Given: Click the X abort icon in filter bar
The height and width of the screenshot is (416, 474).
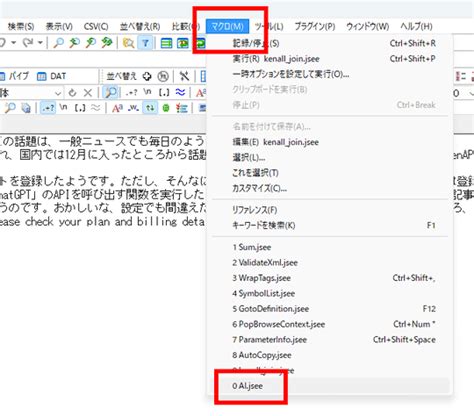Looking at the screenshot, I should point(88,93).
